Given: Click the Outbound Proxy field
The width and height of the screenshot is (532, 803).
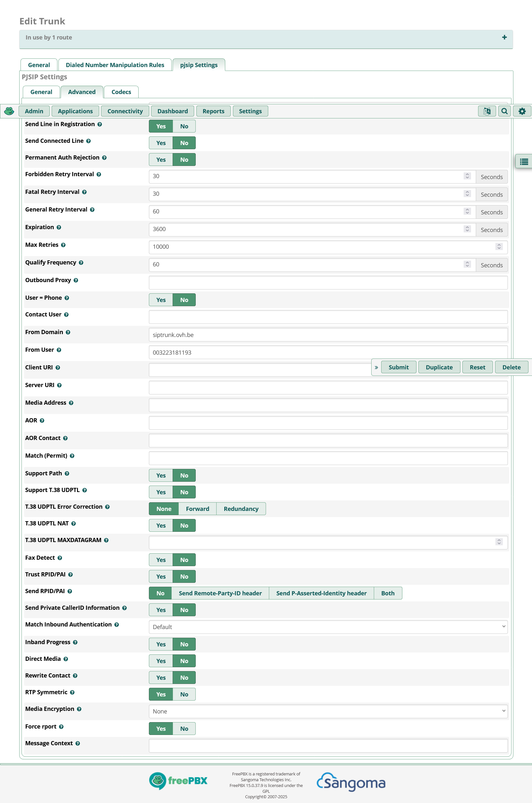Looking at the screenshot, I should [328, 282].
